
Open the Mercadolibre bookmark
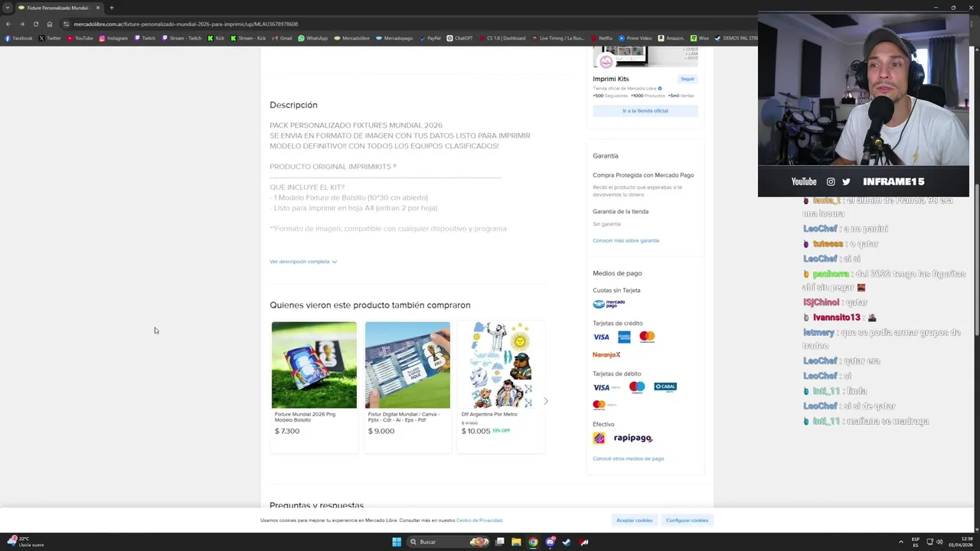click(351, 38)
